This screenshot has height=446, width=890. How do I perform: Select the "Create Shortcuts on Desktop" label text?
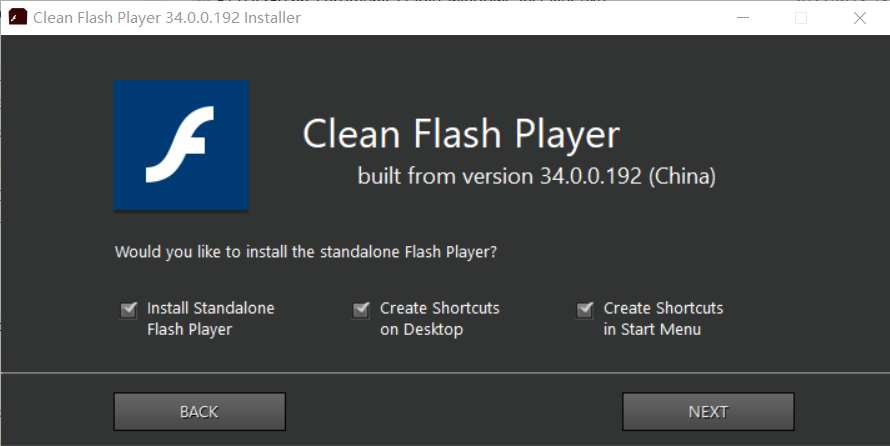[x=439, y=318]
